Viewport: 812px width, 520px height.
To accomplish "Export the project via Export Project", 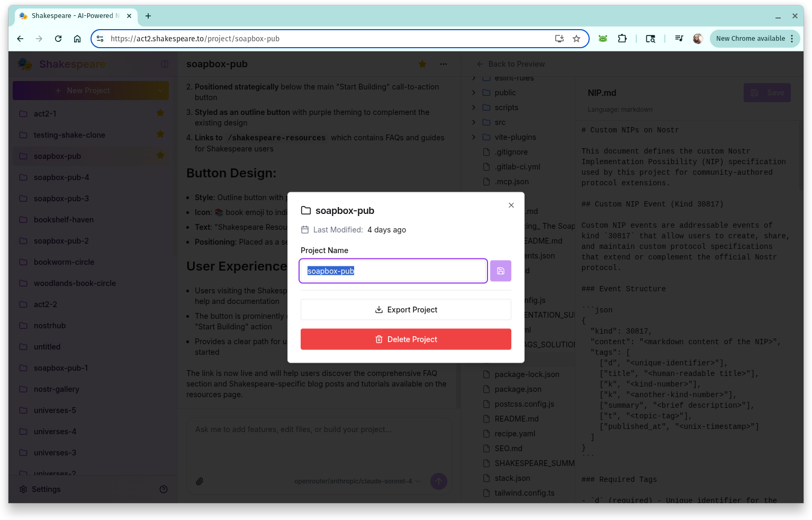I will (405, 309).
